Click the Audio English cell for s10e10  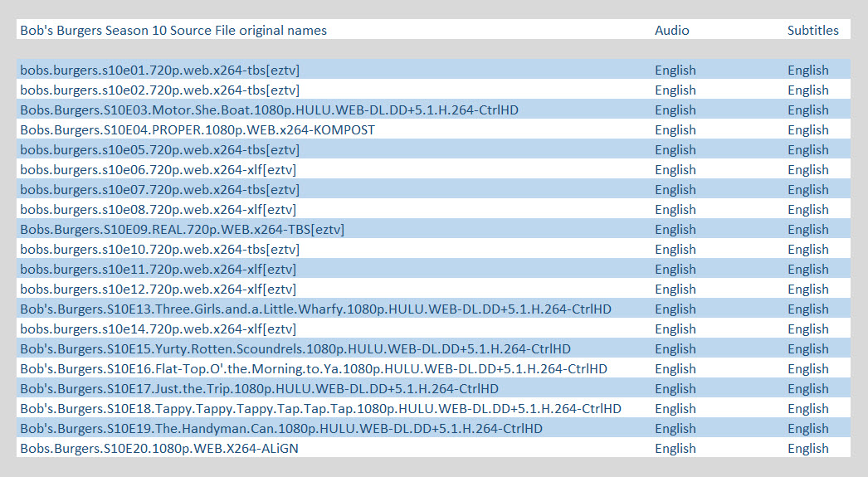(x=675, y=250)
